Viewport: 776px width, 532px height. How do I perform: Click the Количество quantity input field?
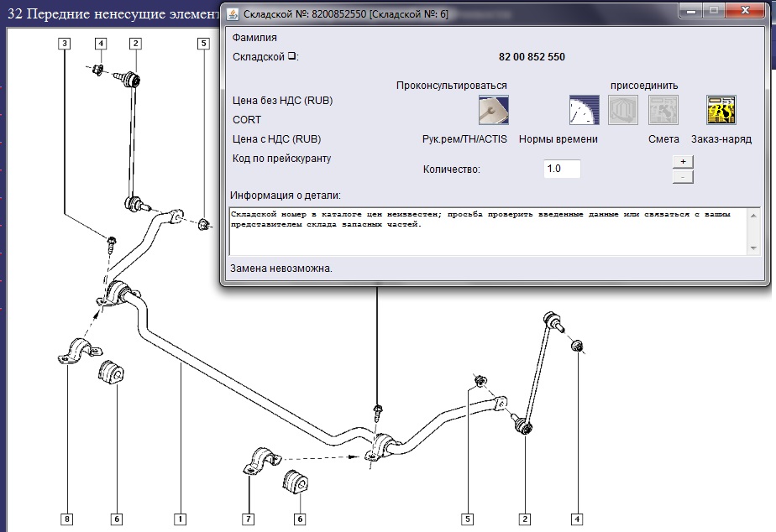(561, 169)
